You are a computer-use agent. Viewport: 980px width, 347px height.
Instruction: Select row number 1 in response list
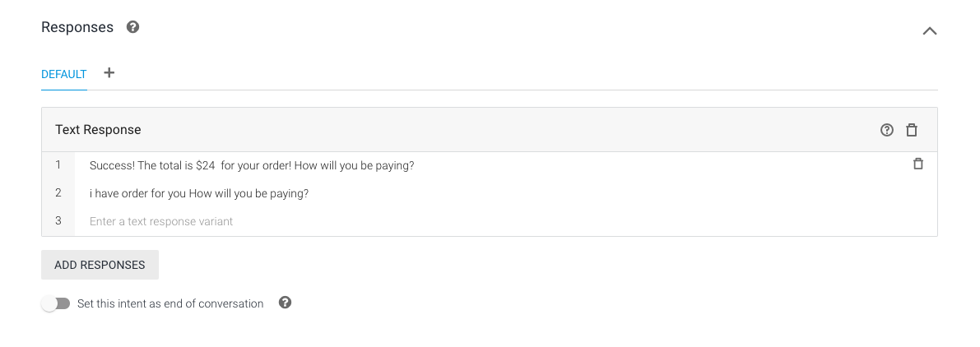click(58, 164)
